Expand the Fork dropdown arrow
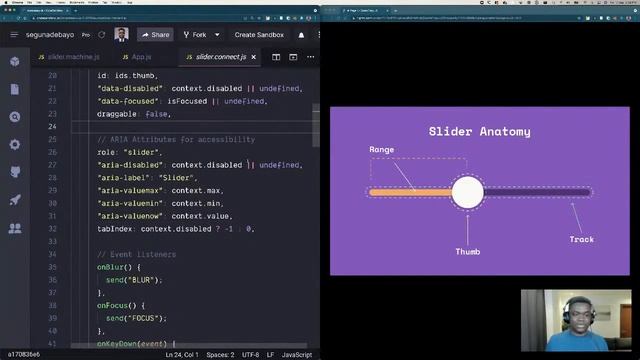The image size is (640, 360). (x=217, y=35)
